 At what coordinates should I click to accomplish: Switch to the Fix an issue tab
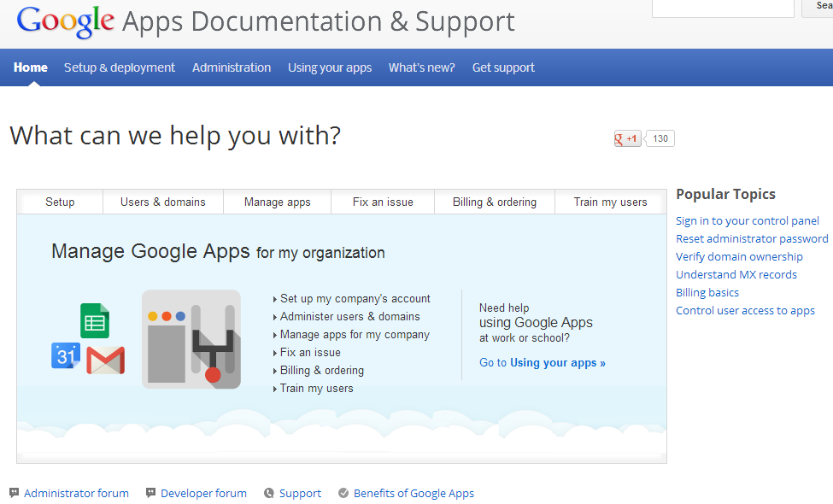[383, 202]
